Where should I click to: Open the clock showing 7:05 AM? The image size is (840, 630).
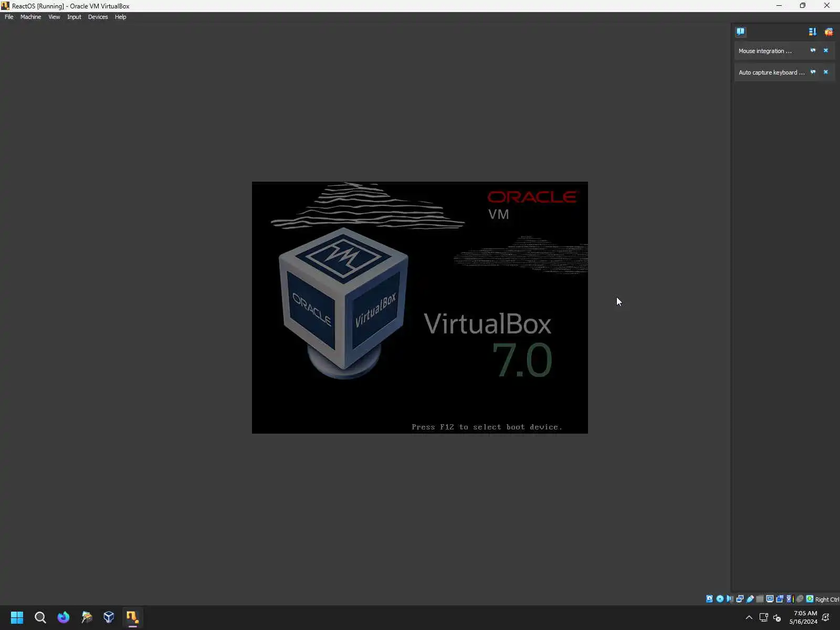[x=803, y=617]
